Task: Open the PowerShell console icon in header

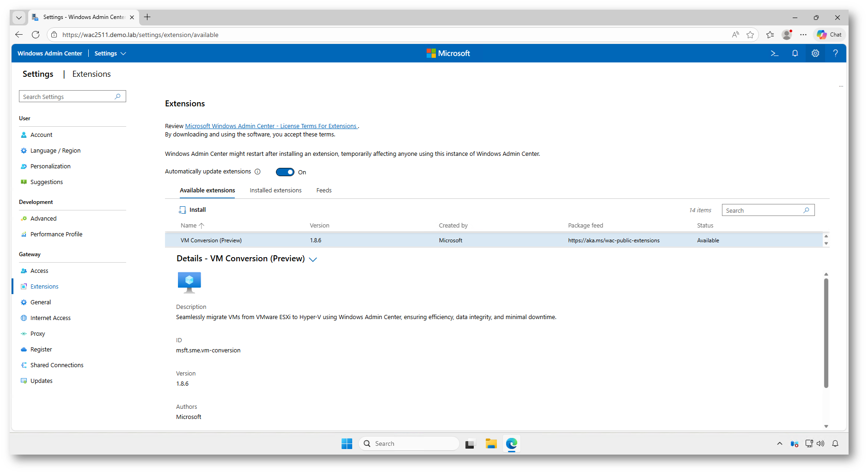Action: click(775, 53)
